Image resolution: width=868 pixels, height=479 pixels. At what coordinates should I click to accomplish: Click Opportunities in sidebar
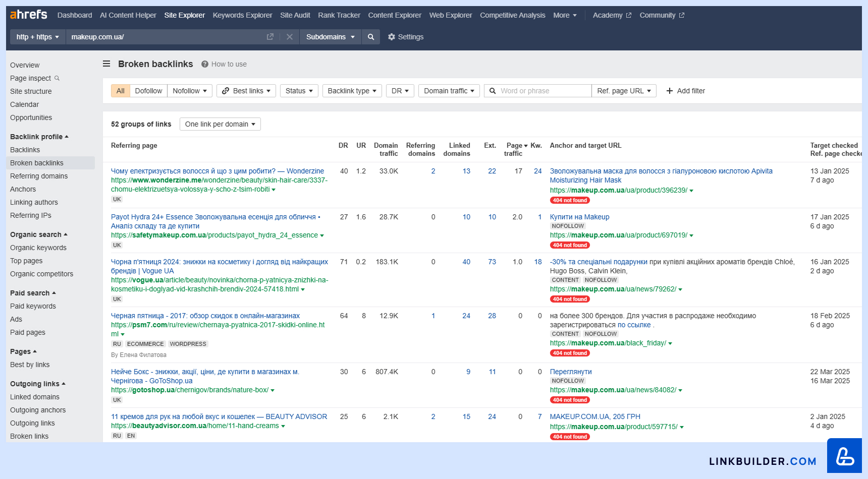click(x=31, y=117)
